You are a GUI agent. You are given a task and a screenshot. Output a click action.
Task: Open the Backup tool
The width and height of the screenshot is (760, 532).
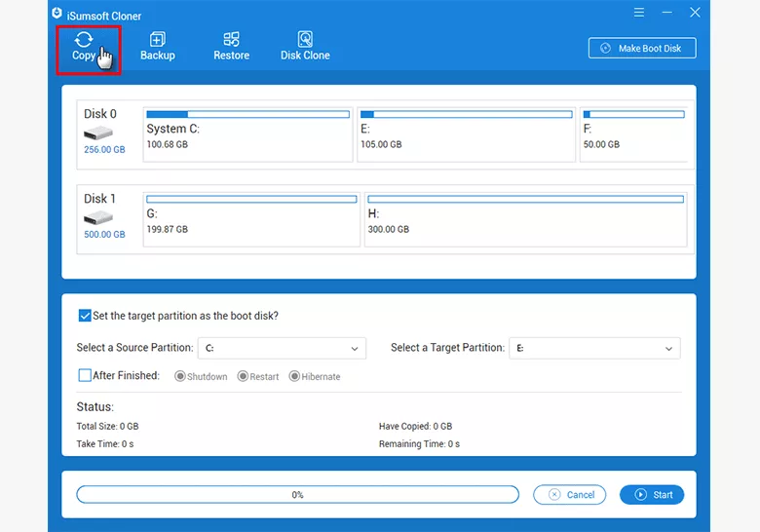[157, 40]
